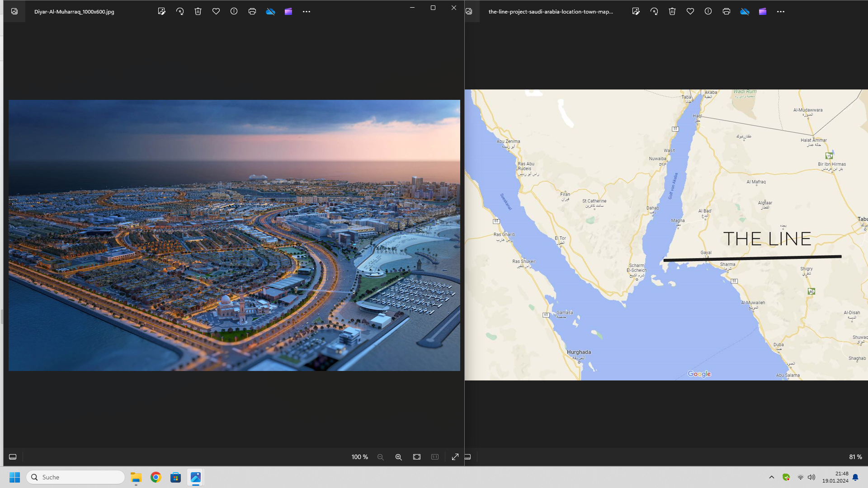Rotate the Diyar-Al-Muharraq image
The height and width of the screenshot is (488, 868).
(x=180, y=12)
